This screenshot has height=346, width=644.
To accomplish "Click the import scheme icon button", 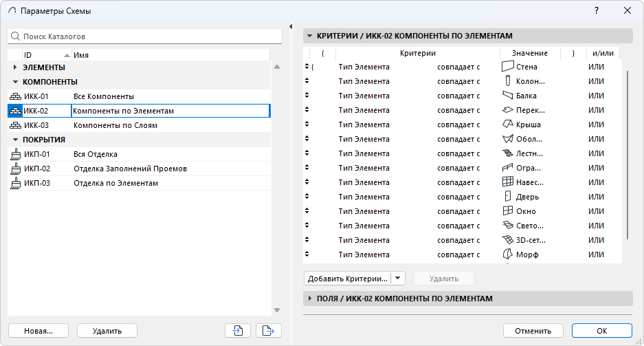I will [x=238, y=331].
